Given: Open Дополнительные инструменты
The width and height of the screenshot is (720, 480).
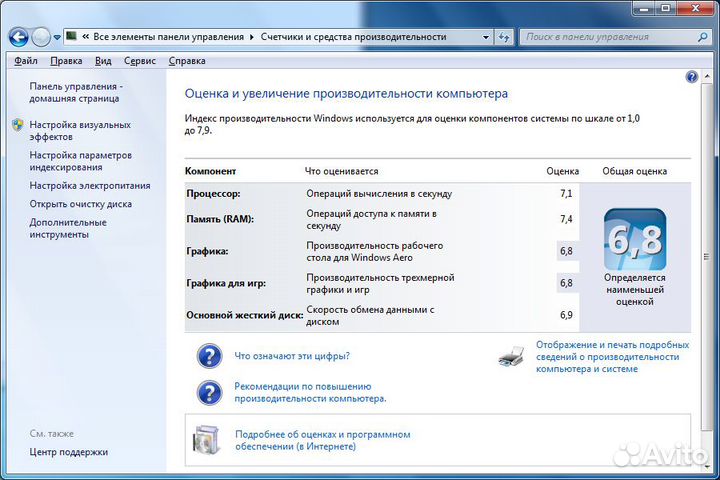Looking at the screenshot, I should click(68, 228).
